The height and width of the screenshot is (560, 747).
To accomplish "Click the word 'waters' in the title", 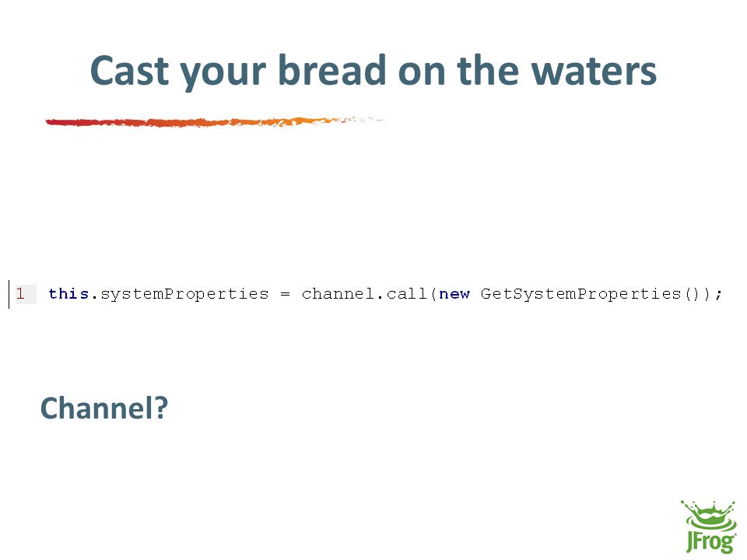I will tap(594, 72).
